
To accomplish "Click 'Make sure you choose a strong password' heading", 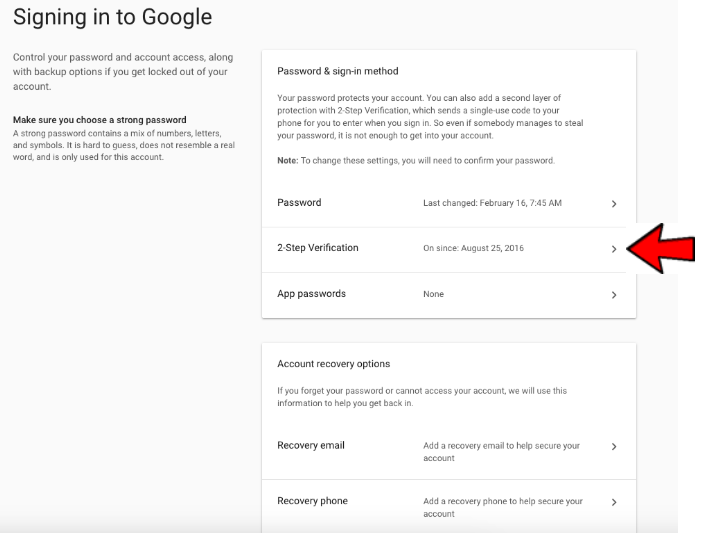I will (99, 120).
